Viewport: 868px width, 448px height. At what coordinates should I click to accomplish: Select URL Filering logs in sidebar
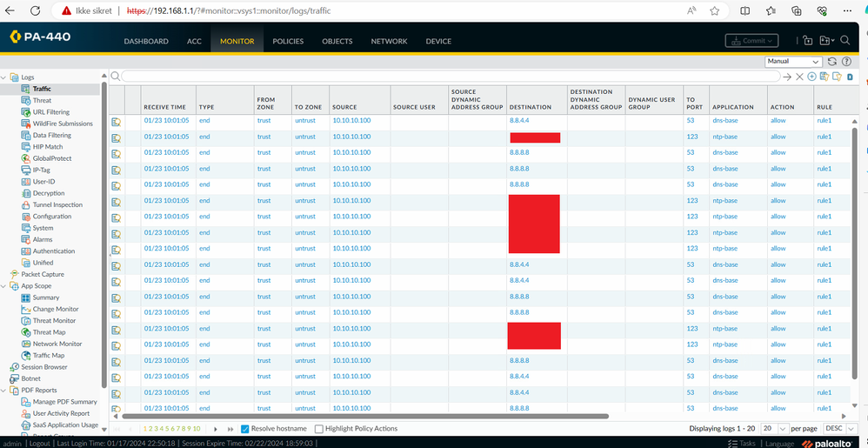coord(51,112)
